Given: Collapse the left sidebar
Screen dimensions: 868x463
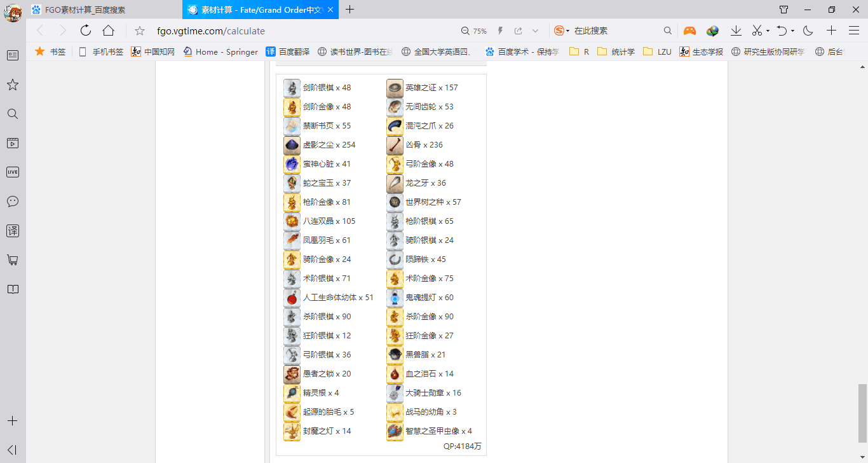Looking at the screenshot, I should click(13, 450).
